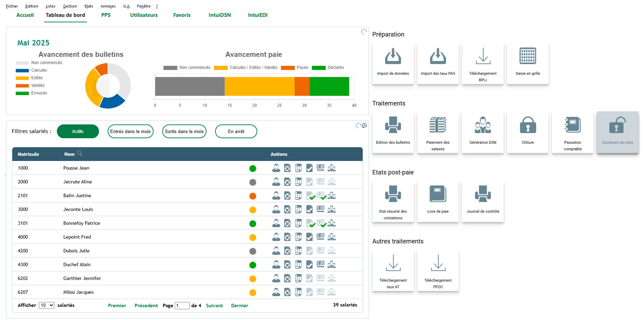Click Téléchargement FPOC download icon
Screen dimensions: 644x320
tap(438, 263)
